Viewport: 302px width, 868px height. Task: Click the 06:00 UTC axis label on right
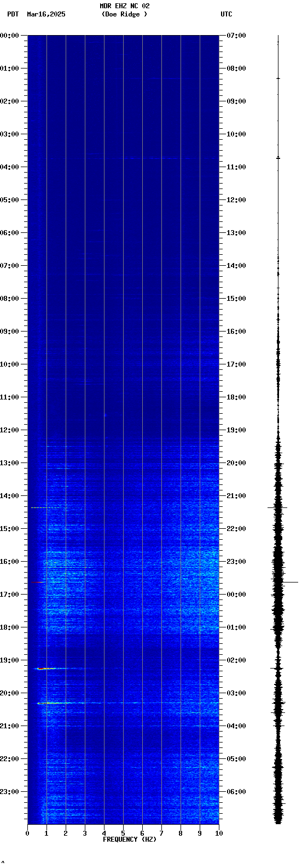click(x=236, y=792)
